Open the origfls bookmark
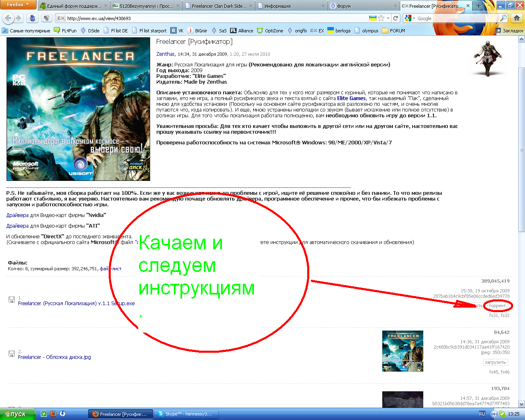 (297, 30)
